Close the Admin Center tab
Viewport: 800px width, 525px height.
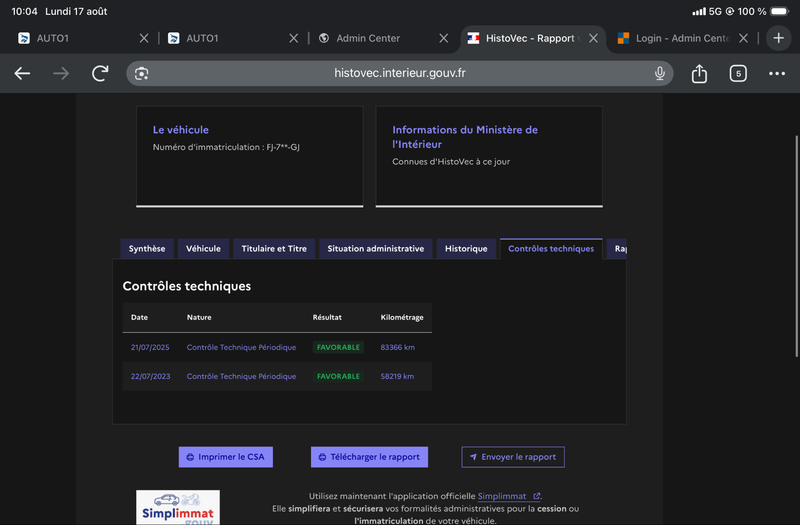tap(443, 38)
